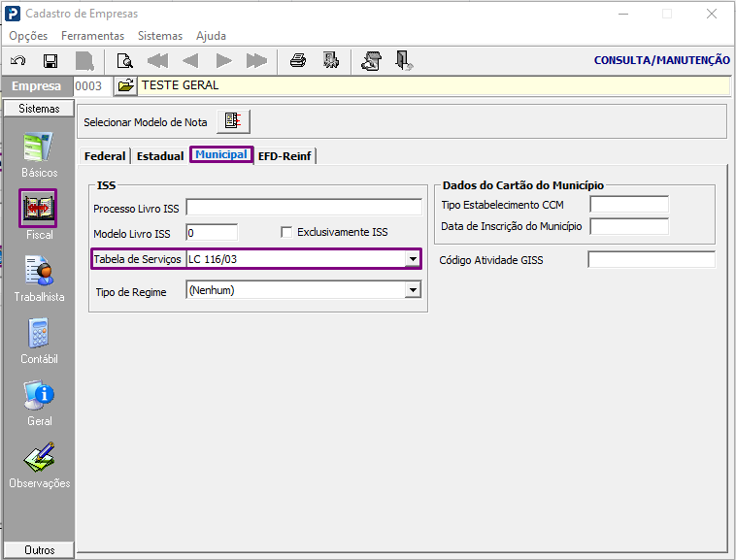
Task: Expand the Tabela de Serviços dropdown
Action: coord(413,259)
